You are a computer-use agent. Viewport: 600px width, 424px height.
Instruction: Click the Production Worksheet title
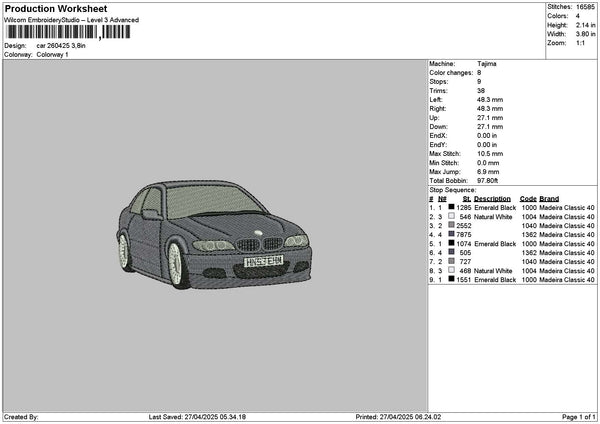click(x=56, y=8)
